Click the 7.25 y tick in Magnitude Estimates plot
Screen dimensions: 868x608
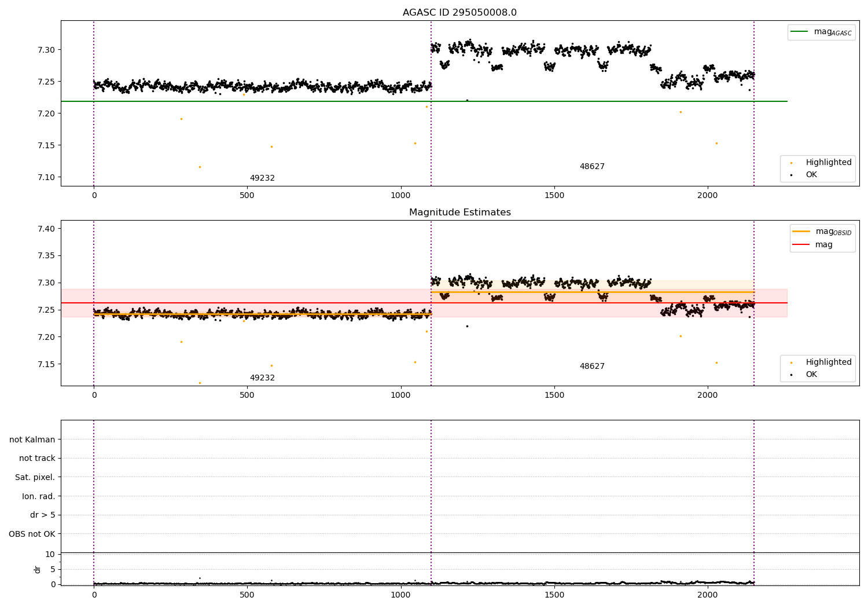(x=46, y=310)
